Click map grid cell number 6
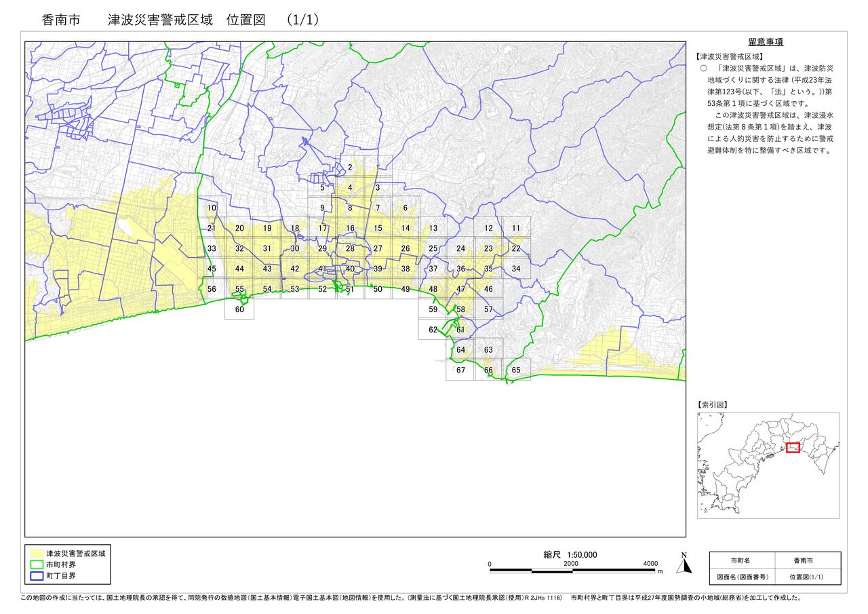Image resolution: width=868 pixels, height=614 pixels. (x=406, y=208)
